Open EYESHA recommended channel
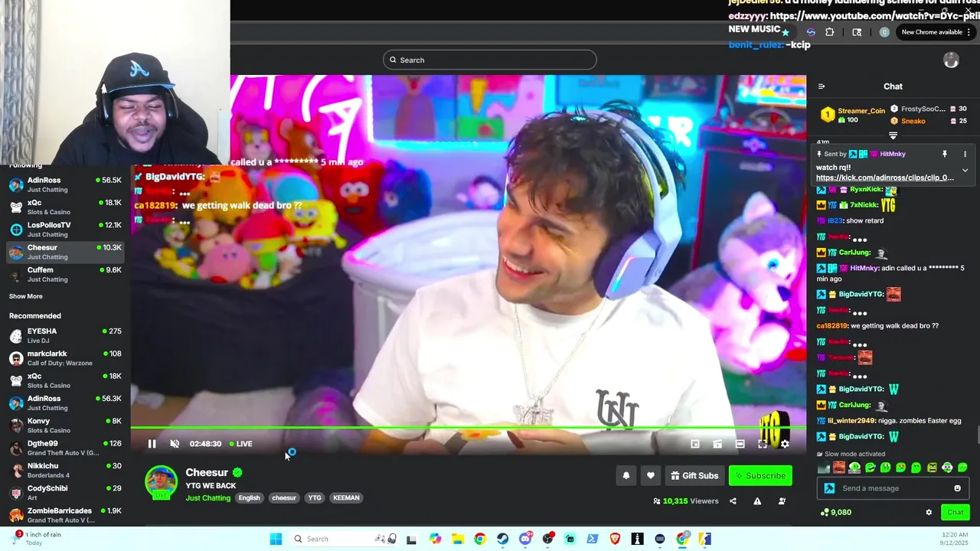Image resolution: width=980 pixels, height=551 pixels. [x=65, y=335]
